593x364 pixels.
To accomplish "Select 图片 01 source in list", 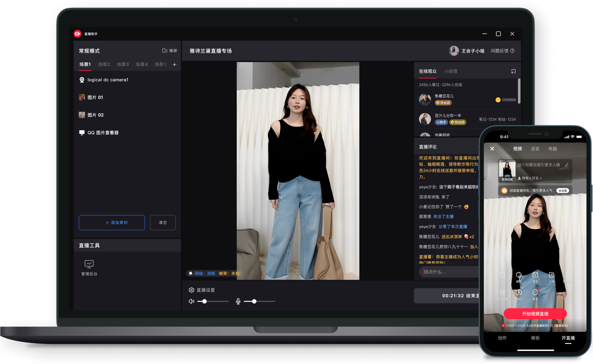I will (95, 97).
